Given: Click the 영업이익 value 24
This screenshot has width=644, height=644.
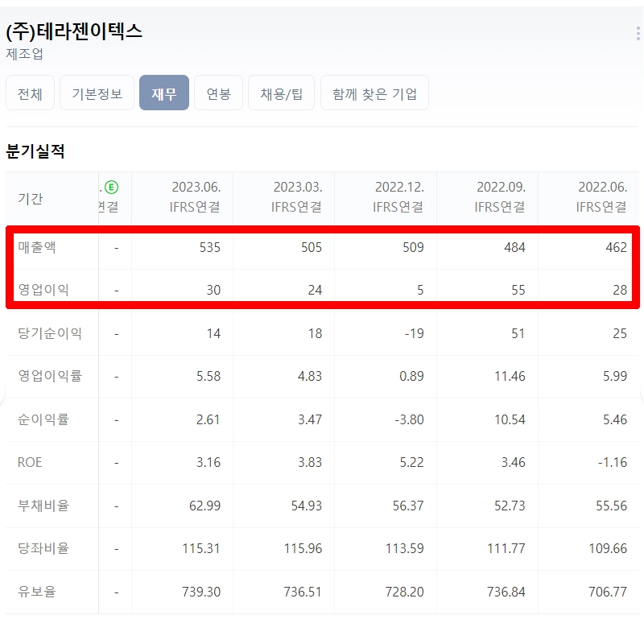Looking at the screenshot, I should pyautogui.click(x=315, y=290).
